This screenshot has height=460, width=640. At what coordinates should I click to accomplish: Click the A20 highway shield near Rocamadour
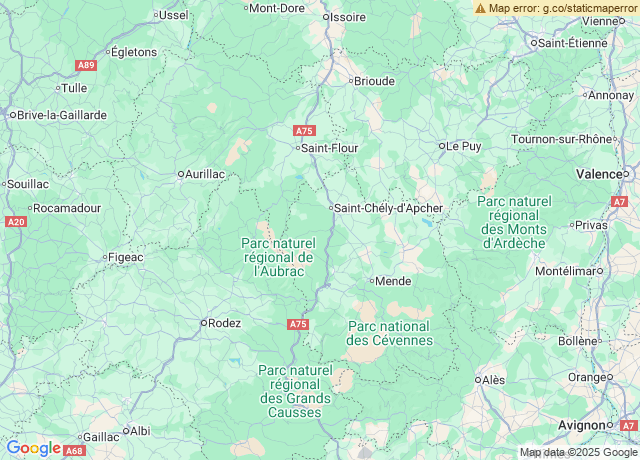(x=16, y=222)
